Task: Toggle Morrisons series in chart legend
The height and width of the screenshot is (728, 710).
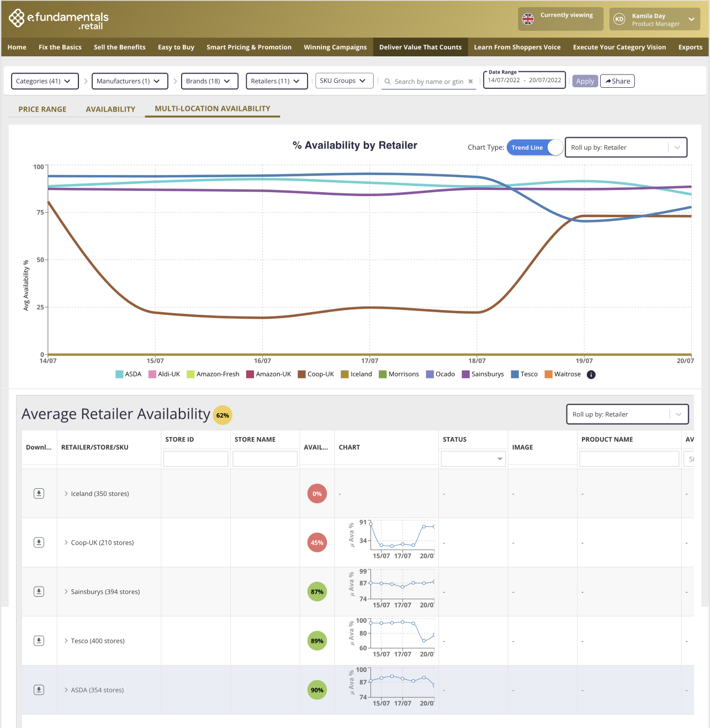Action: click(x=399, y=374)
